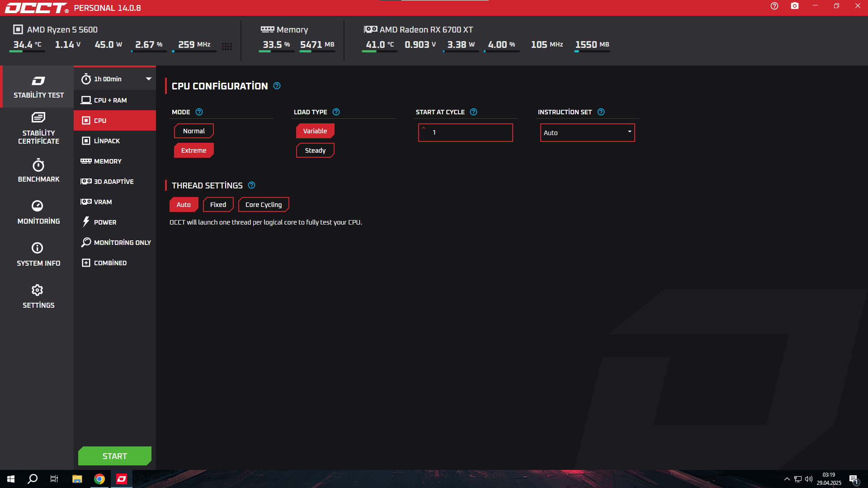The height and width of the screenshot is (488, 868).
Task: Click the screenshot camera icon
Action: coord(795,6)
